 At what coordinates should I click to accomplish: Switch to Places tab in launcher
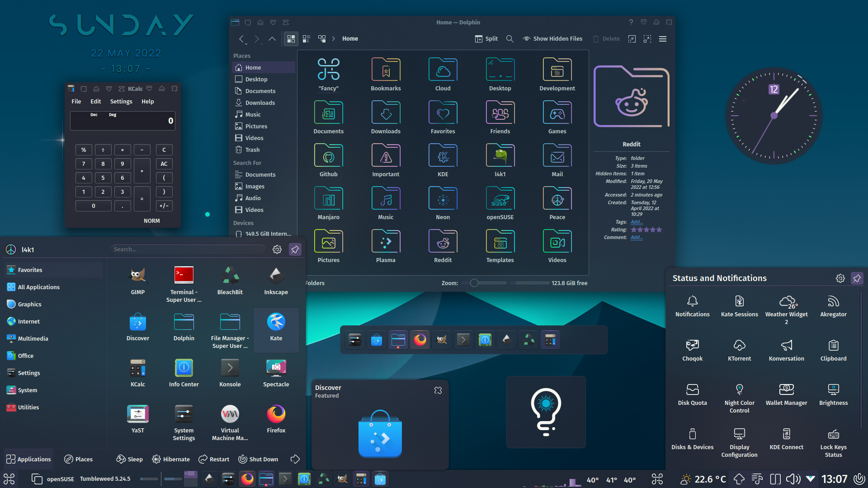[79, 459]
